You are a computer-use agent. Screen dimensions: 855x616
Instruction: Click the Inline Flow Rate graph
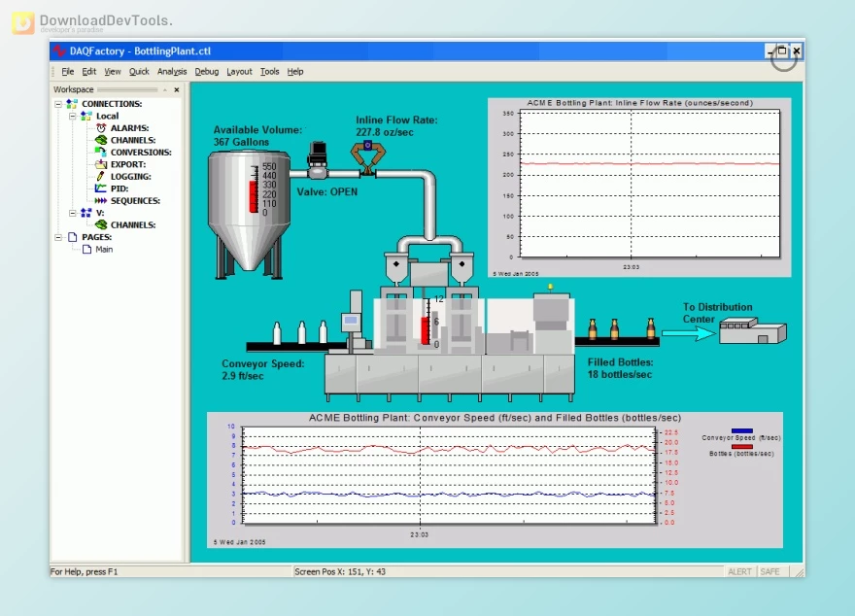coord(637,185)
